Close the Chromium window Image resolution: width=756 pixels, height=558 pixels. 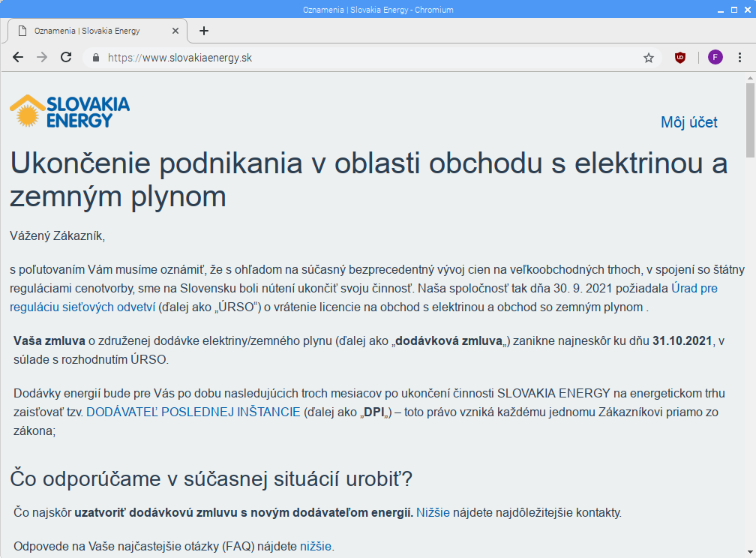748,10
